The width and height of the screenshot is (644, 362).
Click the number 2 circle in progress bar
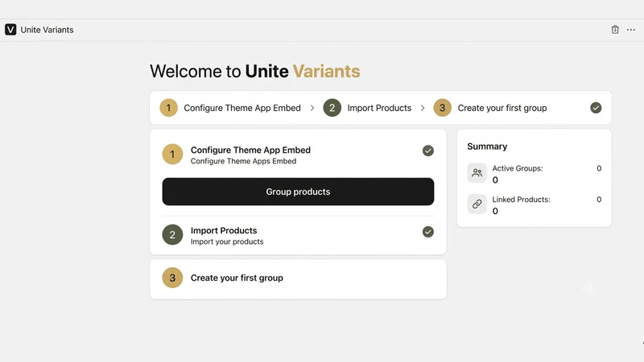332,108
